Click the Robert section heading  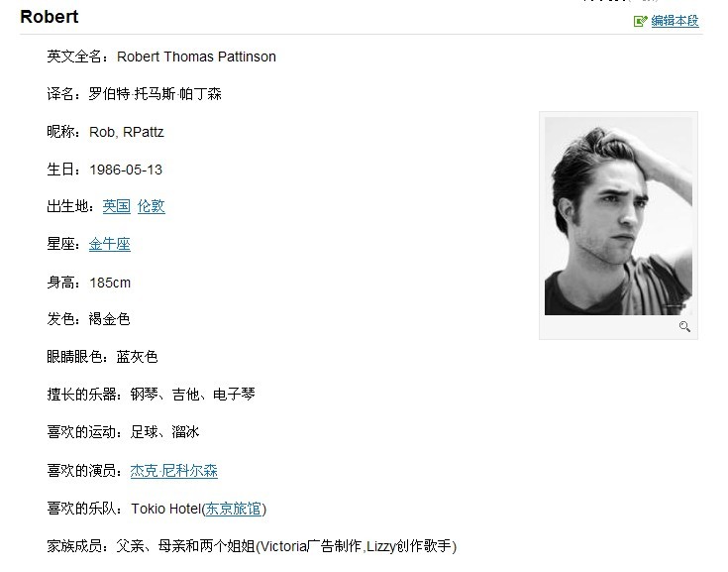click(x=50, y=17)
